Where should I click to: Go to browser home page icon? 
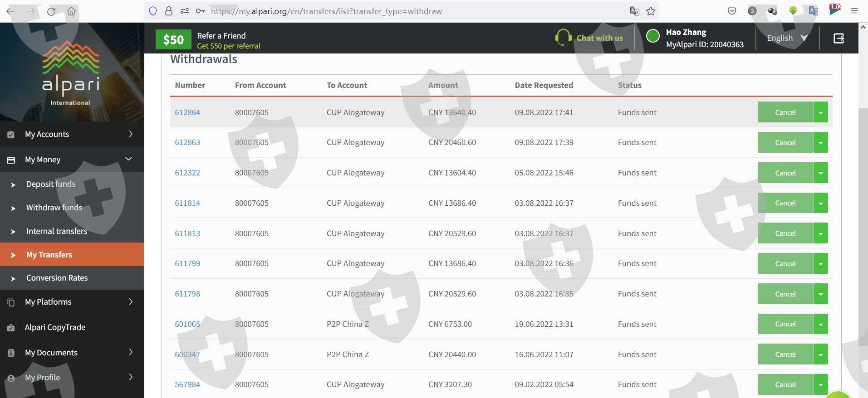click(71, 11)
